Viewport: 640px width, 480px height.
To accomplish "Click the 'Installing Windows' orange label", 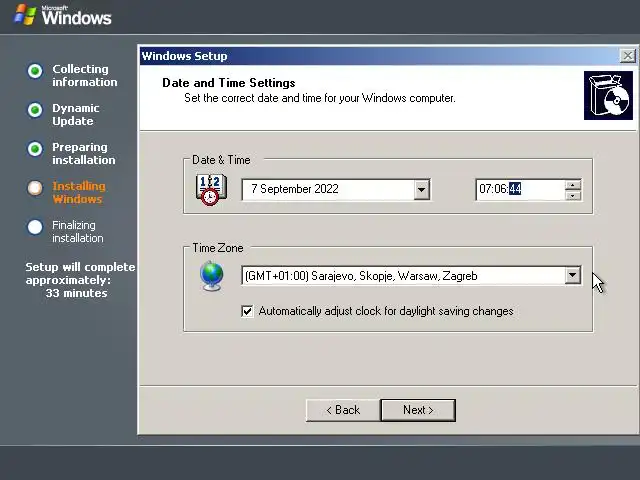I will (x=79, y=193).
